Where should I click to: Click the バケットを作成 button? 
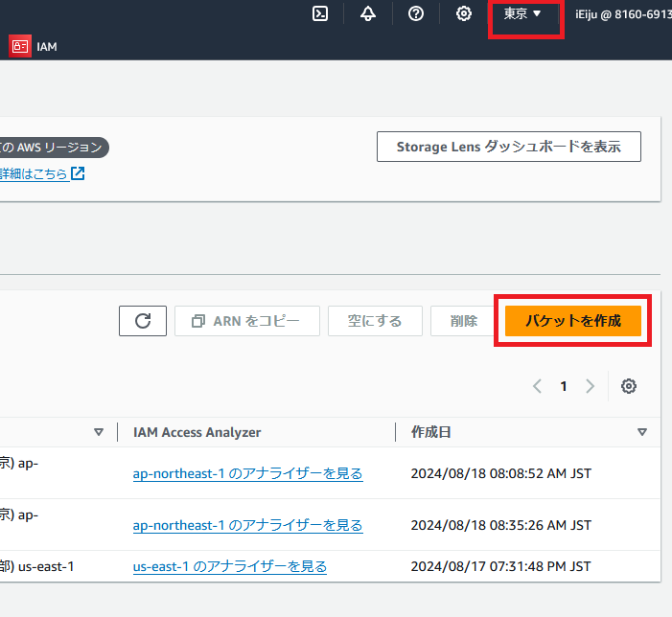point(573,321)
